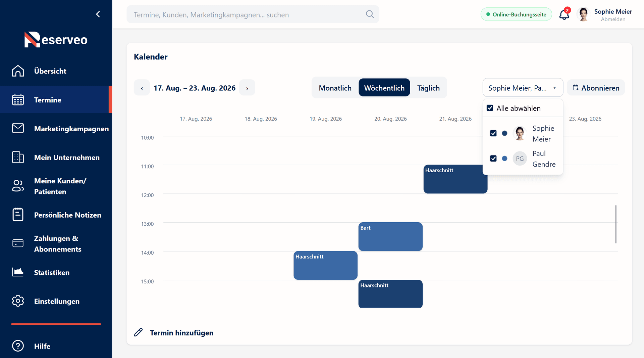
Task: Uncheck the Paul Gendre checkbox
Action: coord(493,159)
